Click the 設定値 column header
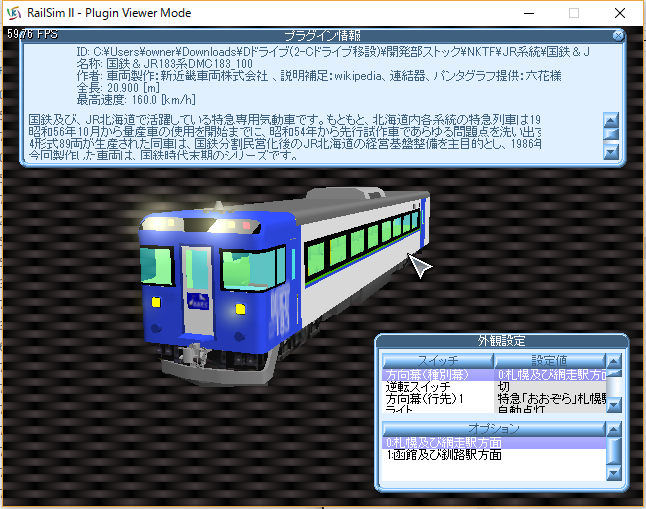This screenshot has width=646, height=509. (x=550, y=361)
